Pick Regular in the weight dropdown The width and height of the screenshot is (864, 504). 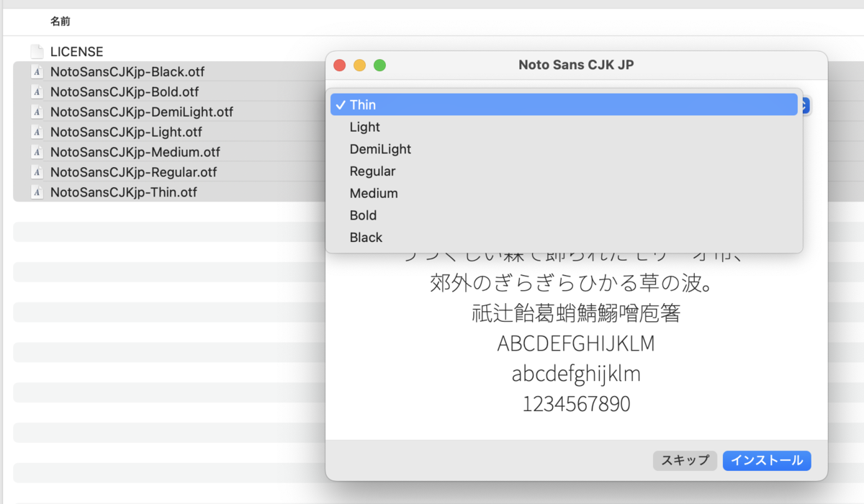(564, 171)
